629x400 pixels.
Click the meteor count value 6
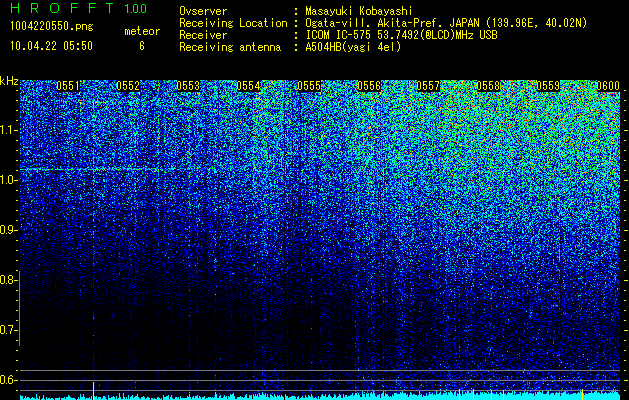coord(142,46)
